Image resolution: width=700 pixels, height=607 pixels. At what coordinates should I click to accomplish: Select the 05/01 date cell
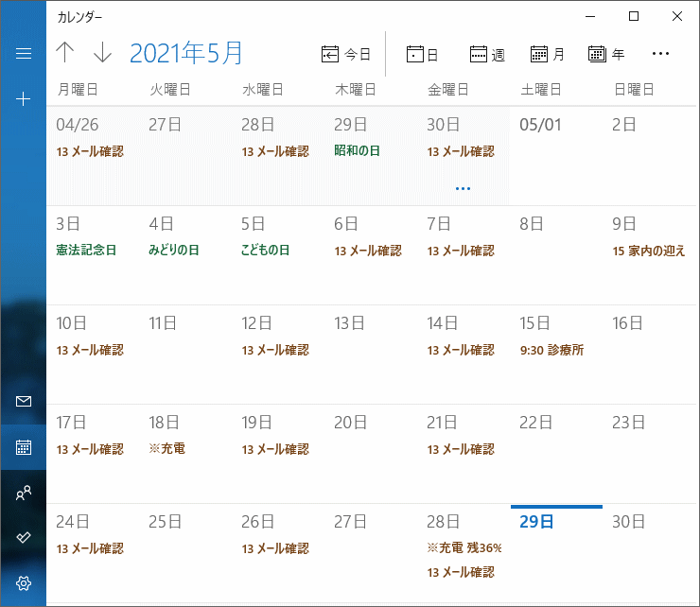click(556, 156)
